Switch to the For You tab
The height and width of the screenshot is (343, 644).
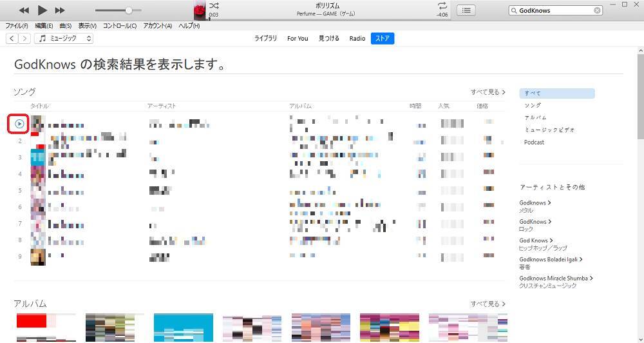[298, 38]
